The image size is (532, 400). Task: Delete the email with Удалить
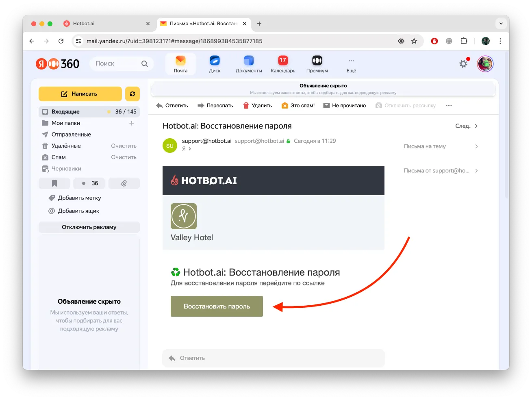pos(258,106)
